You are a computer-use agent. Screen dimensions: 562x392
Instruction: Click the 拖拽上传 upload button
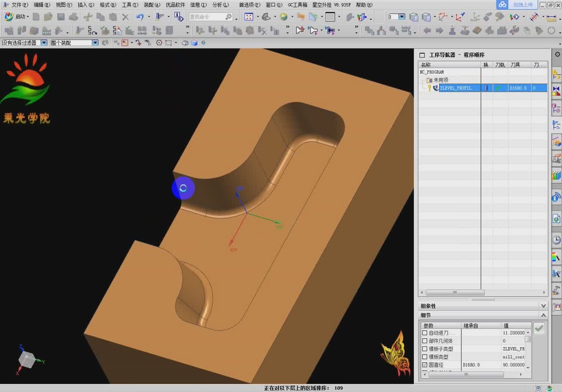click(x=522, y=4)
